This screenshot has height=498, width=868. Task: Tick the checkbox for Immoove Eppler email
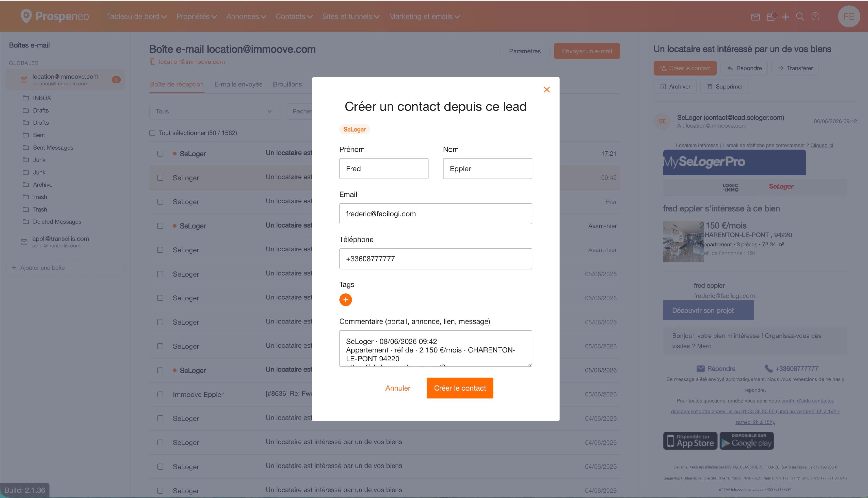pos(160,394)
